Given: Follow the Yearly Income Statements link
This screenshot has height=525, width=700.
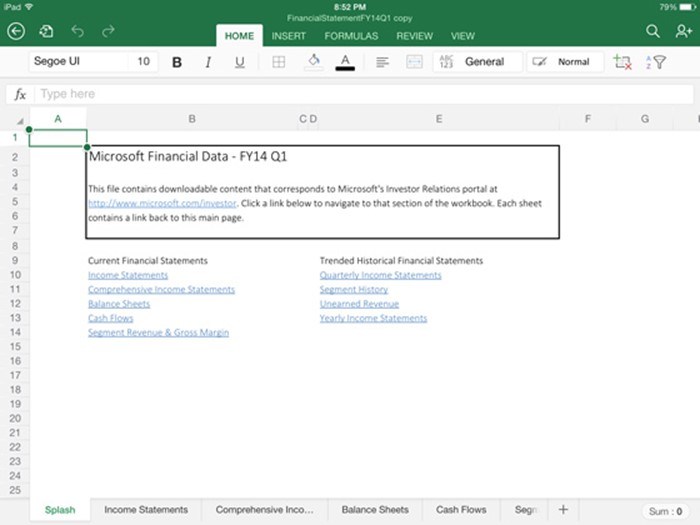Looking at the screenshot, I should 373,318.
